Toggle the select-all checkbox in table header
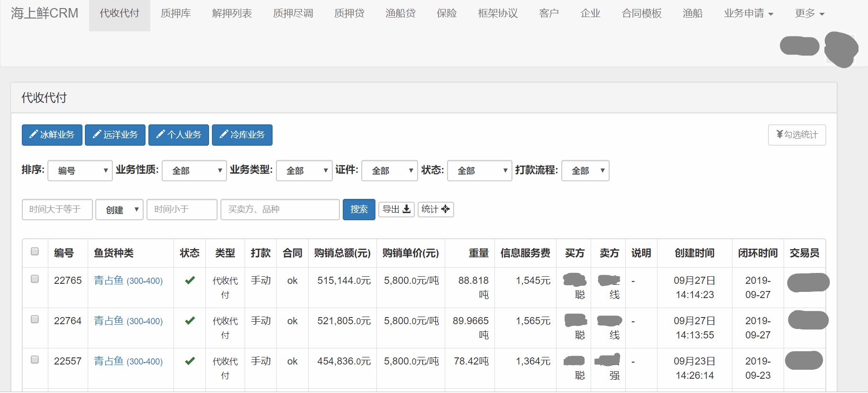The width and height of the screenshot is (868, 393). [35, 252]
